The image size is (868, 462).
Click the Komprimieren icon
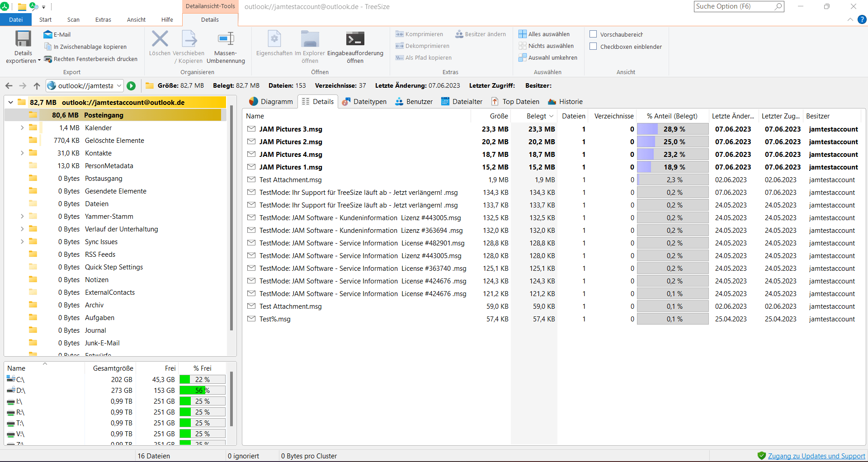point(399,34)
